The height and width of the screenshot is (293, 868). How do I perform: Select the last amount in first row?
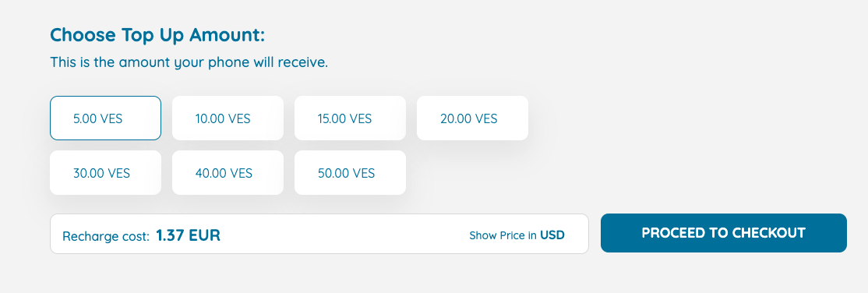(473, 118)
